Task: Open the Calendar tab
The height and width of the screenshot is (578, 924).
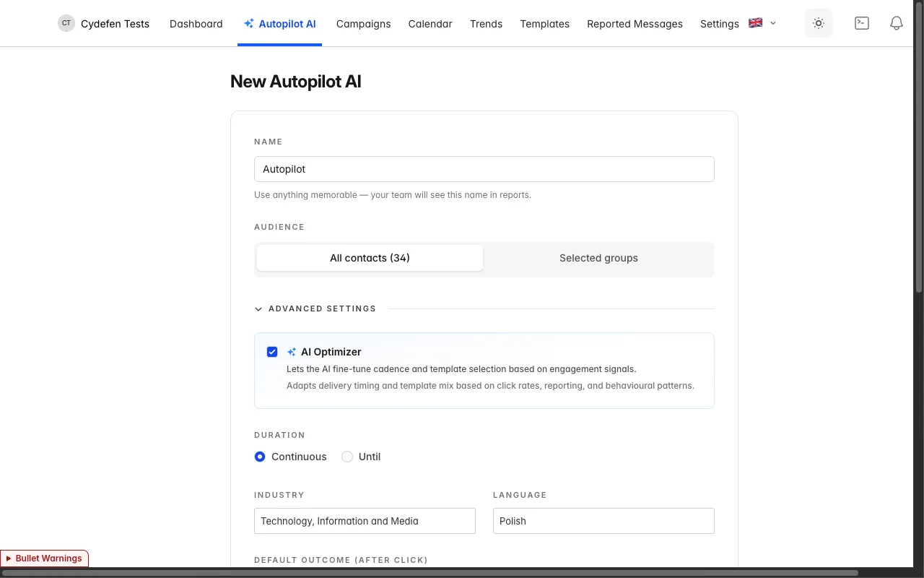Action: [430, 24]
